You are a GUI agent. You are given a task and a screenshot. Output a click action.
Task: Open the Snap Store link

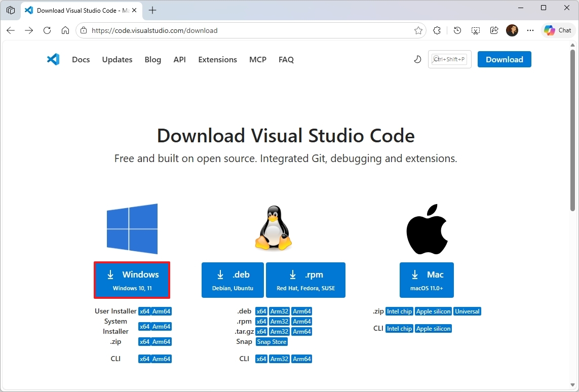[x=272, y=342]
